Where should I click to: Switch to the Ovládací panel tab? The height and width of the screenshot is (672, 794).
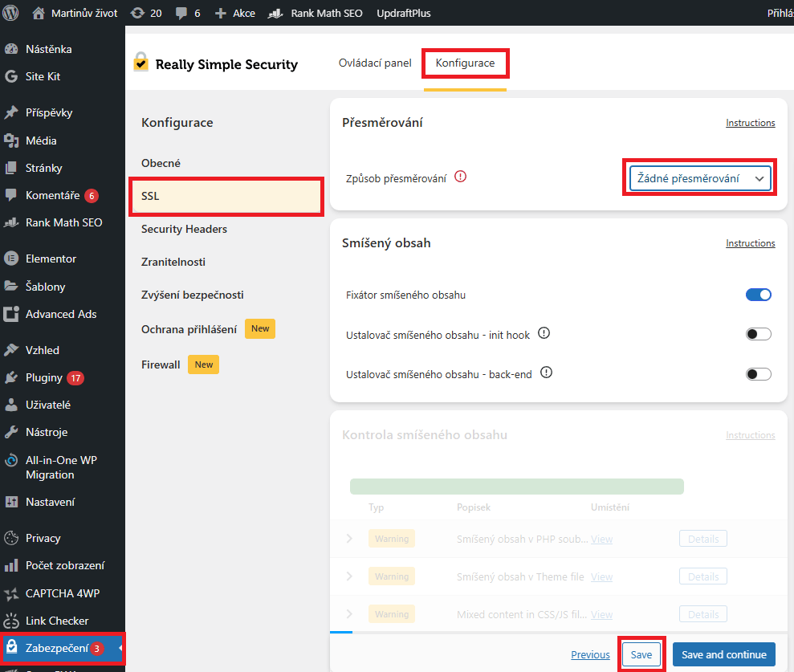374,61
